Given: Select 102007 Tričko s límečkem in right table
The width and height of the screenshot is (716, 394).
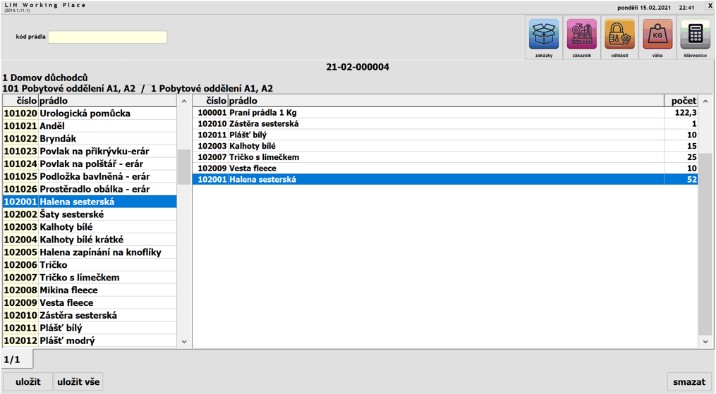Looking at the screenshot, I should click(445, 158).
